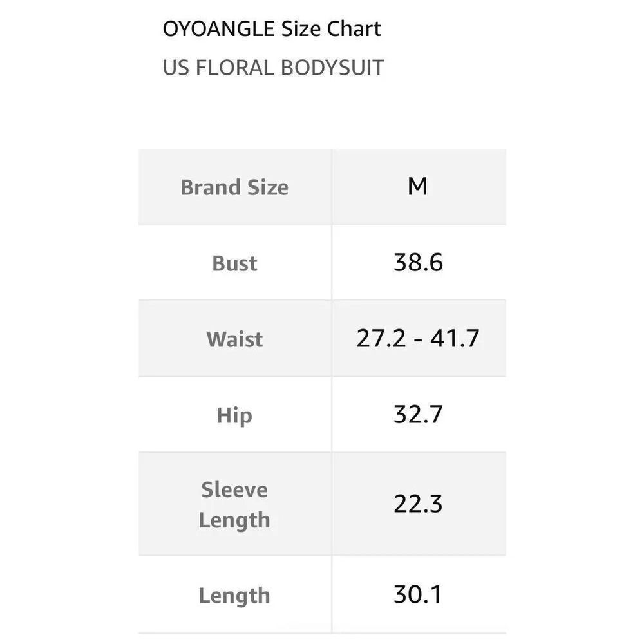Click the bust value 38.6
Screen dimensions: 644x644
point(418,263)
